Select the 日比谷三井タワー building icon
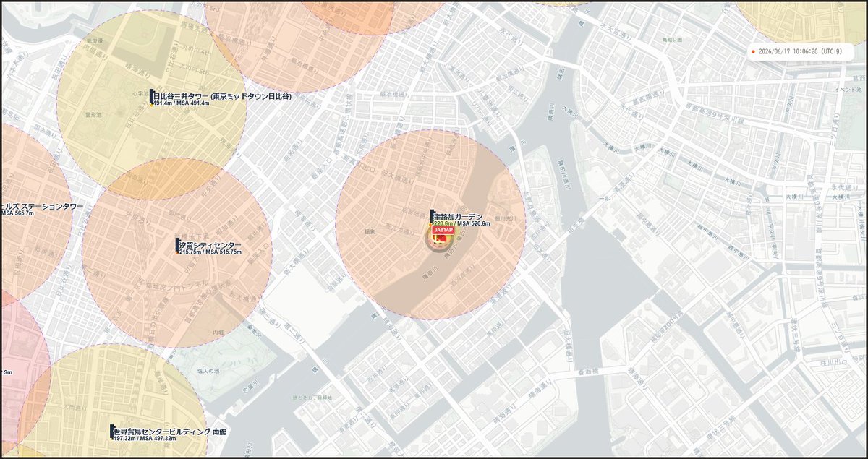This screenshot has width=868, height=459. pos(152,96)
